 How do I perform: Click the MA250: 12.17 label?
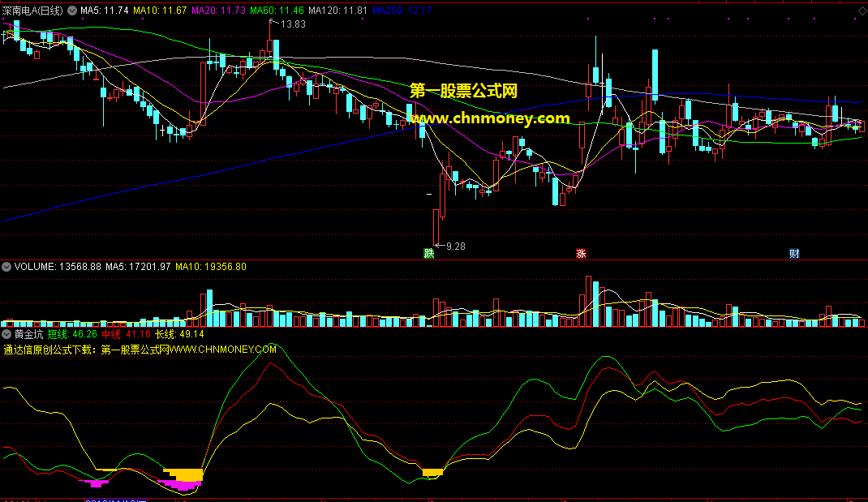(402, 11)
